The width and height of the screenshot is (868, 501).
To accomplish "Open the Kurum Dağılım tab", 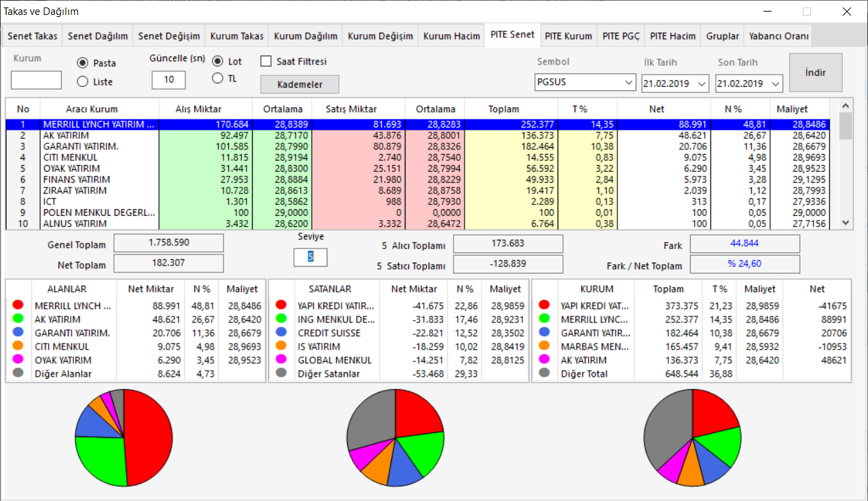I will [306, 36].
